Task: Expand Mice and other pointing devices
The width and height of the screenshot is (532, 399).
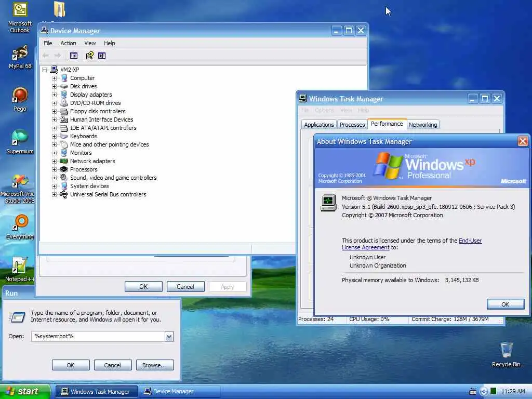Action: 54,144
